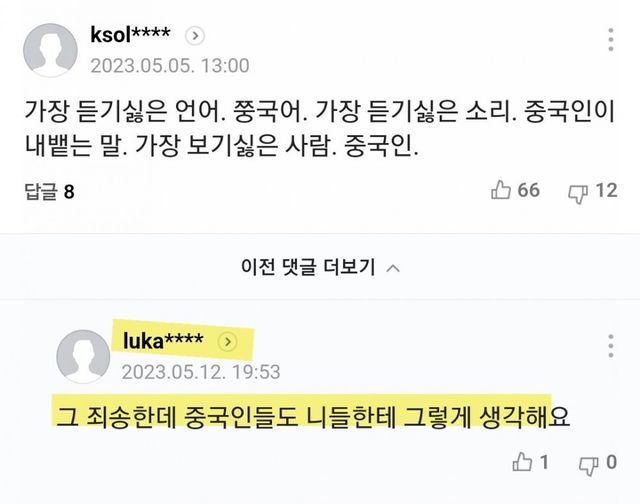Open luka**** username profile

pyautogui.click(x=164, y=342)
